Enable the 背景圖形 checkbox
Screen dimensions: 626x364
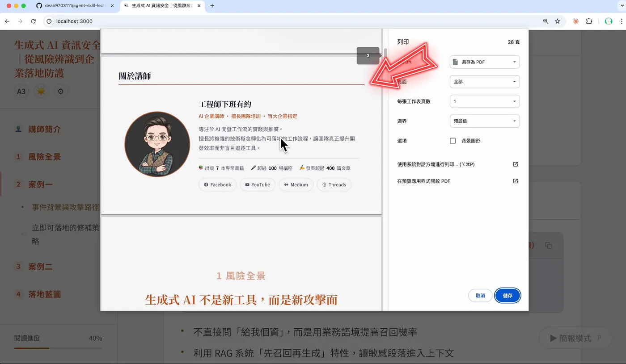coord(453,141)
